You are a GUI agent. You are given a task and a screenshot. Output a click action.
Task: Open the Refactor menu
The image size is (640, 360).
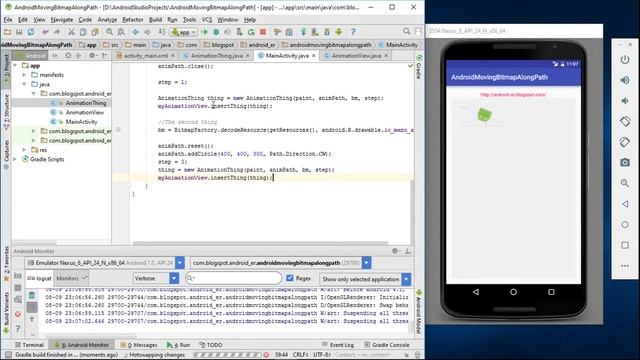(133, 20)
